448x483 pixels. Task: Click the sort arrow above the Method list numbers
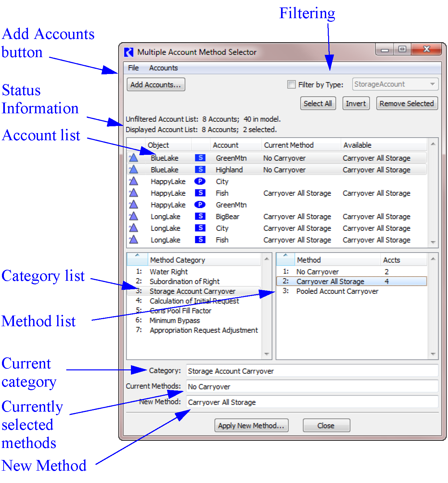285,255
